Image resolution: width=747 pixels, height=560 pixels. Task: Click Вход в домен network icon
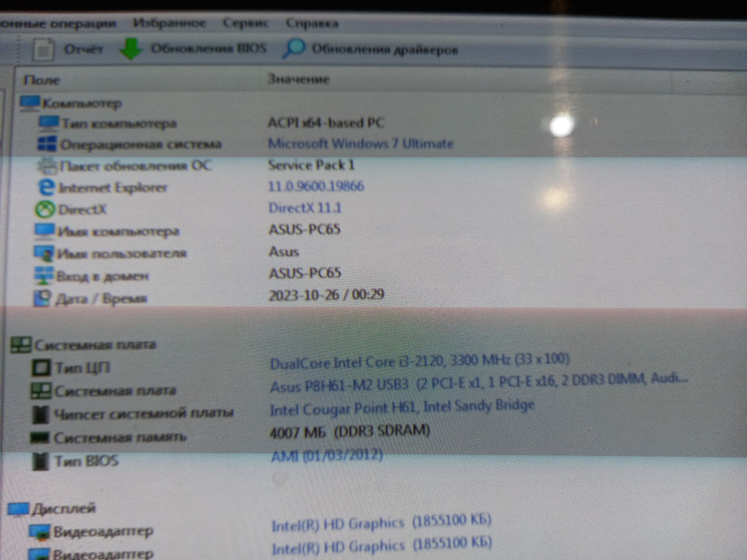coord(43,276)
